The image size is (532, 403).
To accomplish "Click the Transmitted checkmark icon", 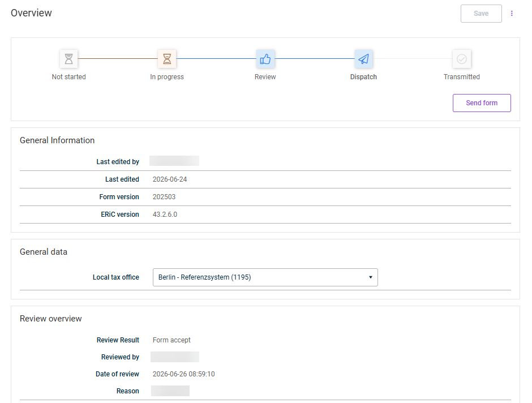I will click(x=462, y=59).
